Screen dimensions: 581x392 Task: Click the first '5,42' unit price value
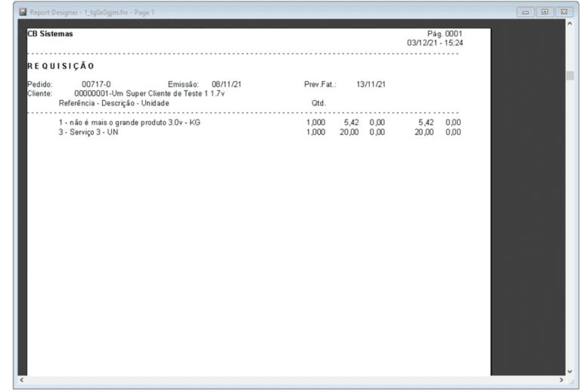pos(351,123)
